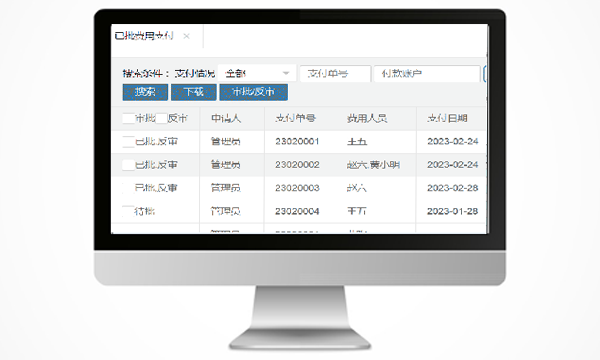This screenshot has height=360, width=600.
Task: Toggle the 反审 header checkbox
Action: (x=161, y=119)
